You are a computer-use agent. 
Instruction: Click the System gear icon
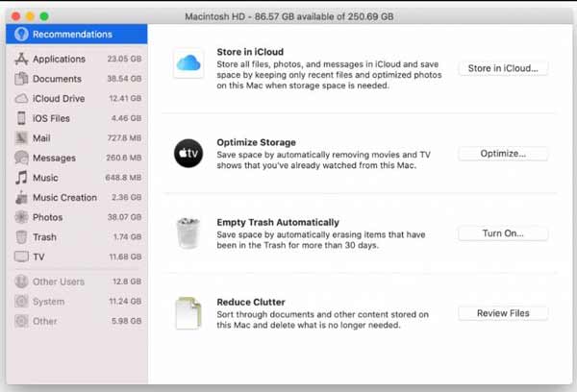click(21, 302)
